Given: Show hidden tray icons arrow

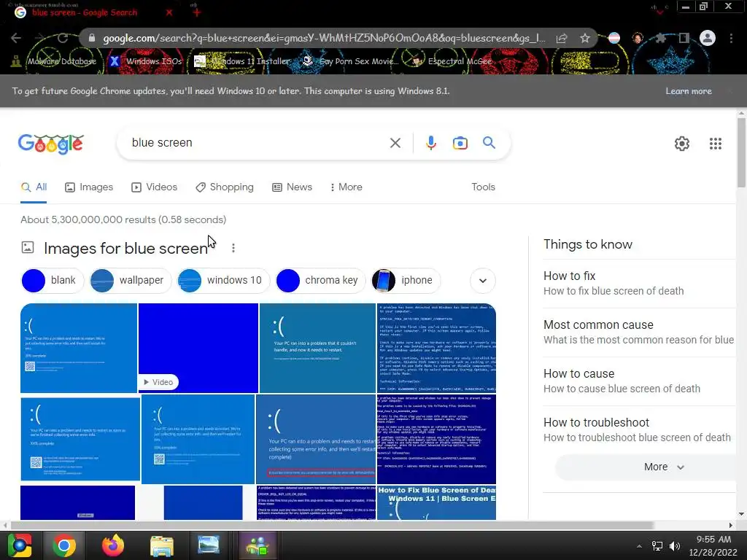Looking at the screenshot, I should click(639, 546).
